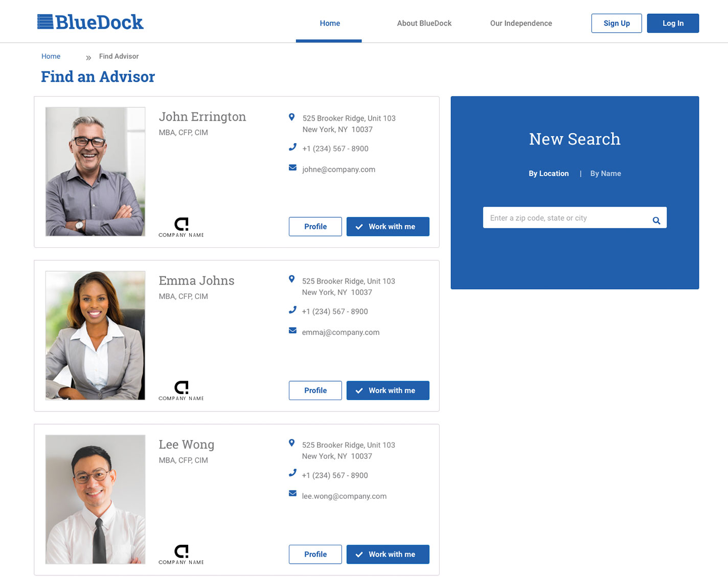Screen dimensions: 728x580
Task: Click John Errington's location pin icon
Action: pos(291,117)
